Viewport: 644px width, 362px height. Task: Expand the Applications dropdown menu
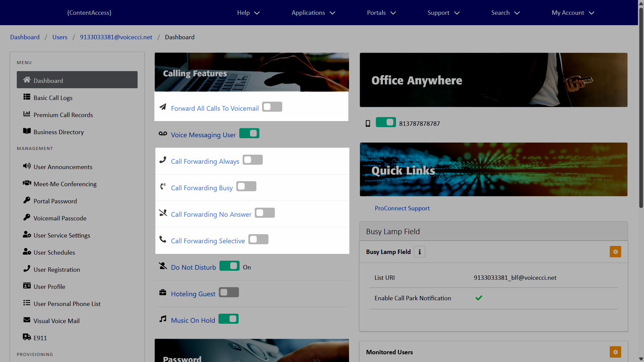[313, 13]
